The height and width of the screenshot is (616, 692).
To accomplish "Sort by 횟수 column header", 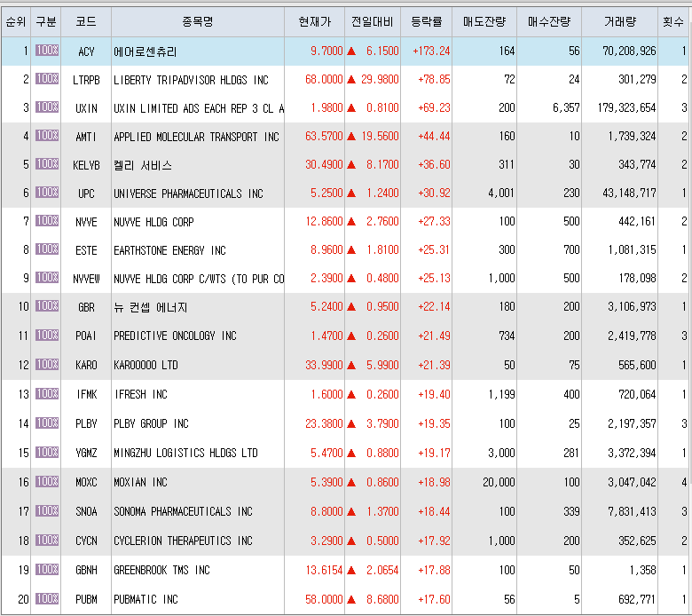I will (673, 21).
